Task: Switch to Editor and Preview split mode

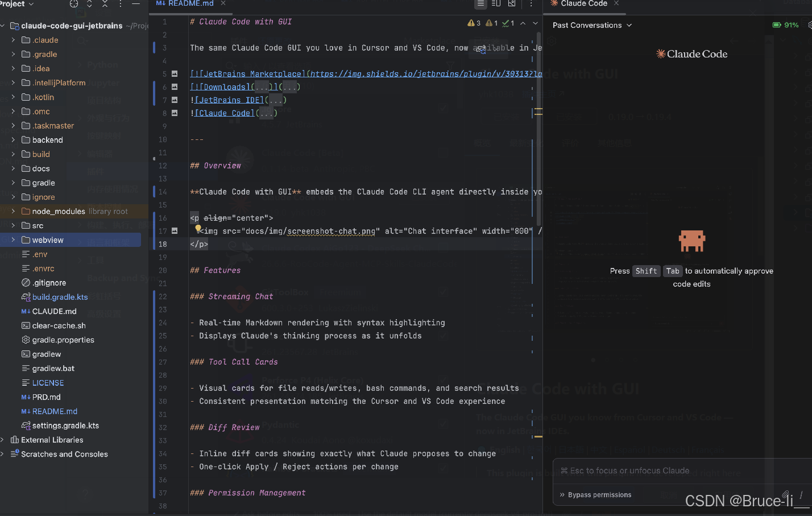Action: (x=496, y=4)
